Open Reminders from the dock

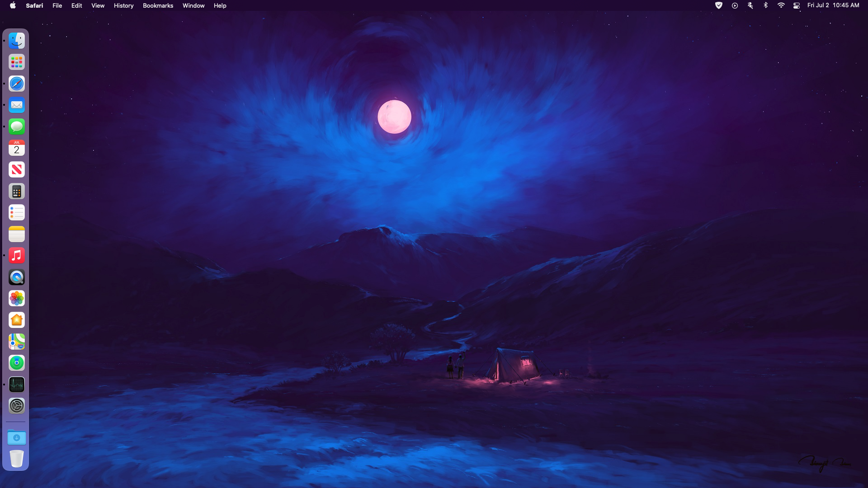[x=17, y=212]
